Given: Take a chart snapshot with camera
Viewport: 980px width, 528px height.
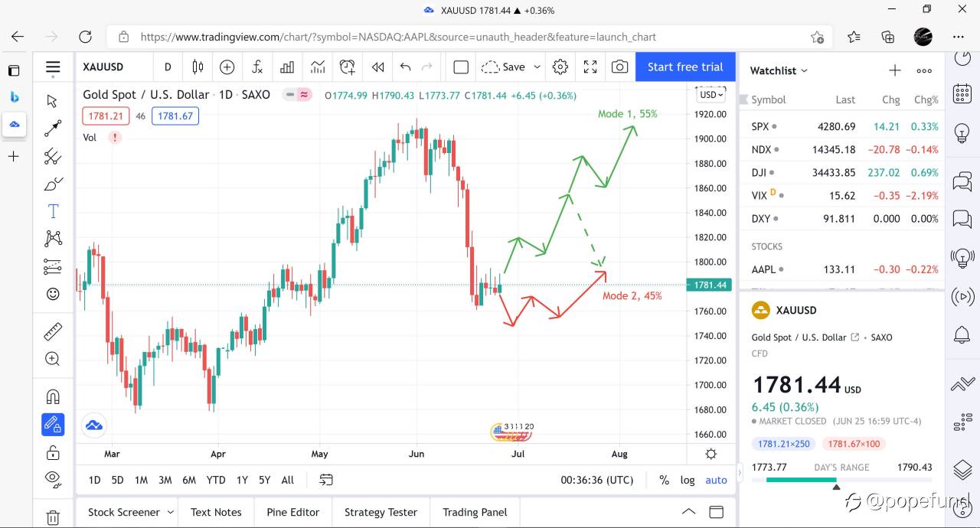Looking at the screenshot, I should pos(620,67).
